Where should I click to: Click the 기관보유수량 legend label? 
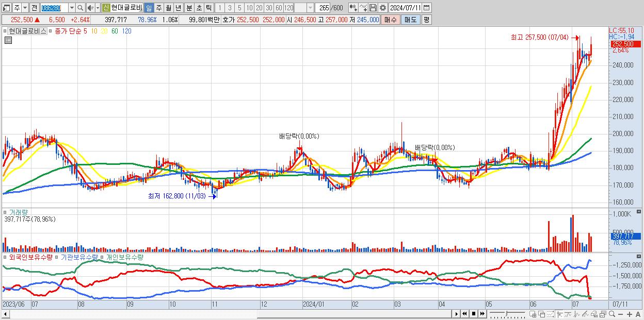pyautogui.click(x=79, y=257)
